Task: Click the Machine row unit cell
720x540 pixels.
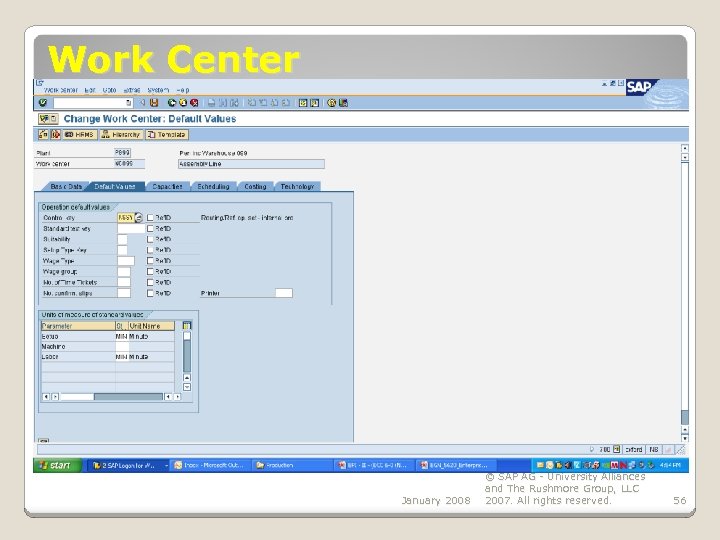Action: [x=122, y=347]
